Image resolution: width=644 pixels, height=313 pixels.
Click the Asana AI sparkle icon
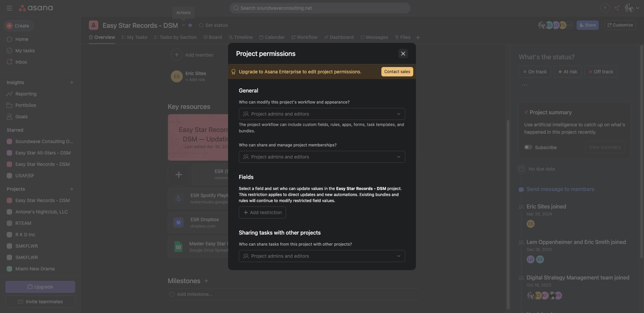[x=617, y=8]
